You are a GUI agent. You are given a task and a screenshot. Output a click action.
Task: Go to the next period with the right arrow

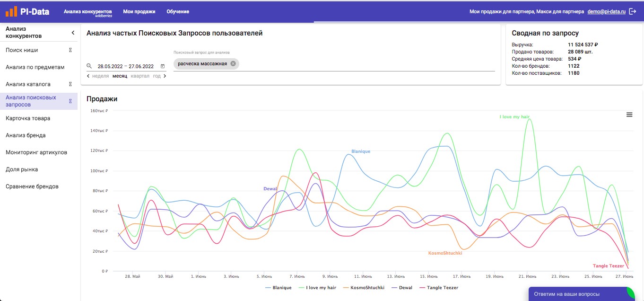click(x=165, y=76)
